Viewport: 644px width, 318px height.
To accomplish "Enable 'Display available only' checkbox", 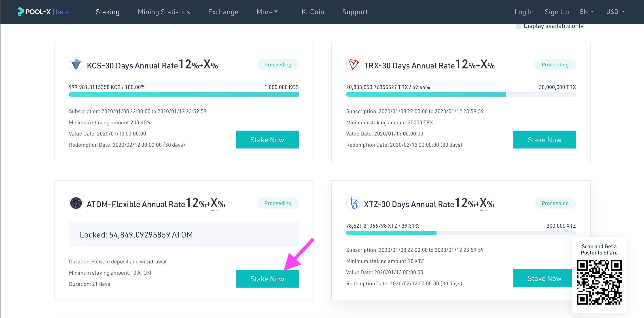I will tap(519, 26).
